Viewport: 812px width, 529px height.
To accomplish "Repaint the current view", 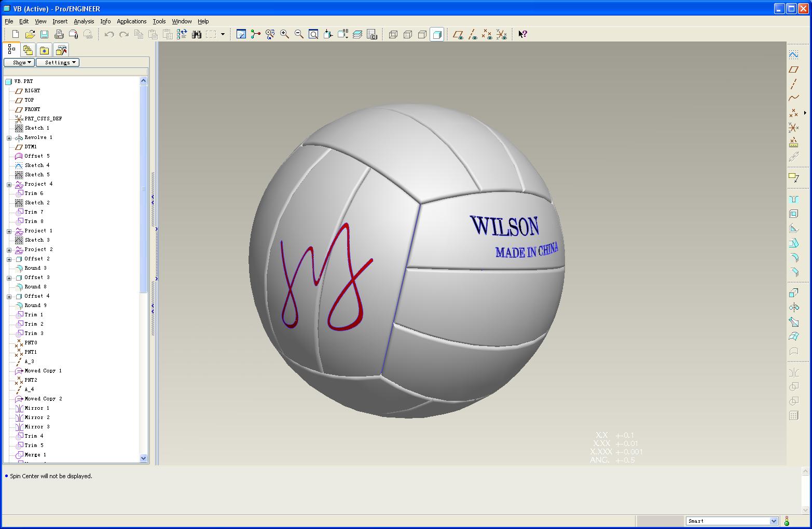I will [x=241, y=34].
